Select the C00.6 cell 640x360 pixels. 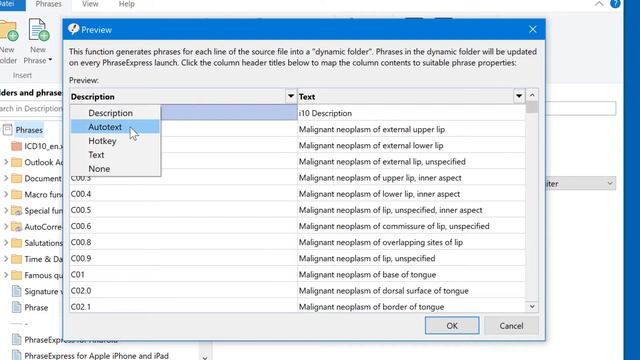pyautogui.click(x=183, y=226)
